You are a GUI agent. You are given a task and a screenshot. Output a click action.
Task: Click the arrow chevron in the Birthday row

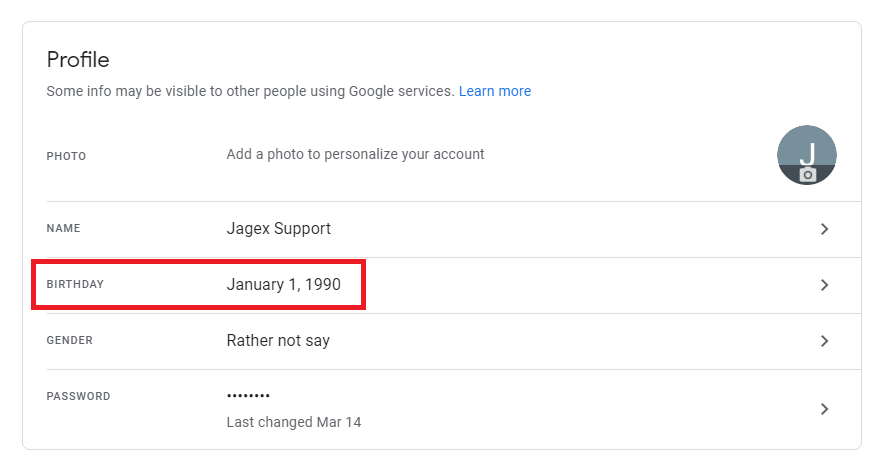point(824,285)
